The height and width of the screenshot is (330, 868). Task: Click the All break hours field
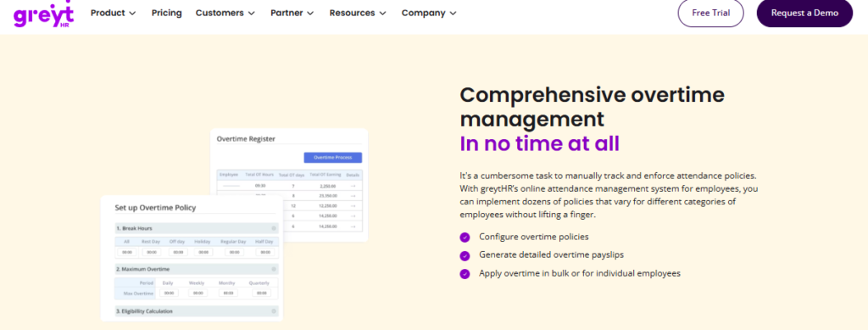click(127, 252)
